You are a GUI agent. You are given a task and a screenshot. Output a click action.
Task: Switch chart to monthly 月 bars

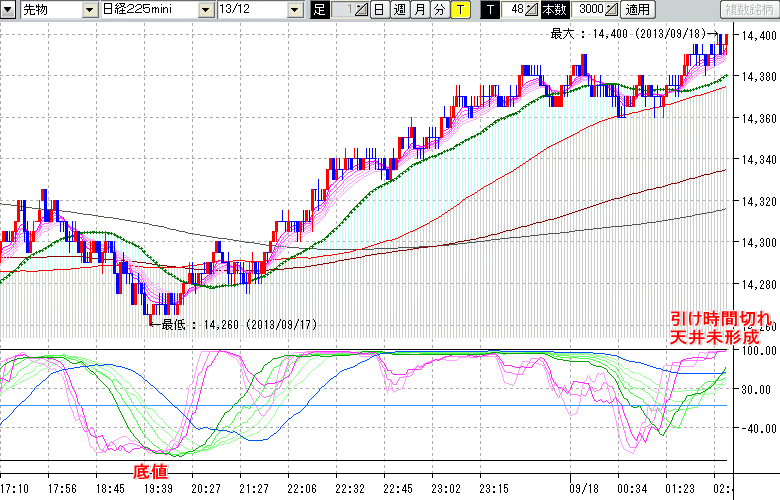[419, 10]
